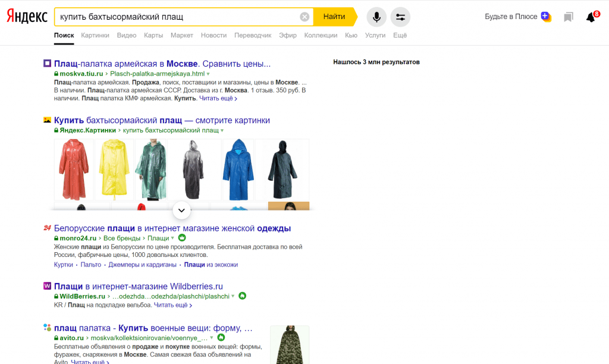Click 'Плащи из экокожи' sitelink
Image resolution: width=609 pixels, height=364 pixels.
coord(211,265)
